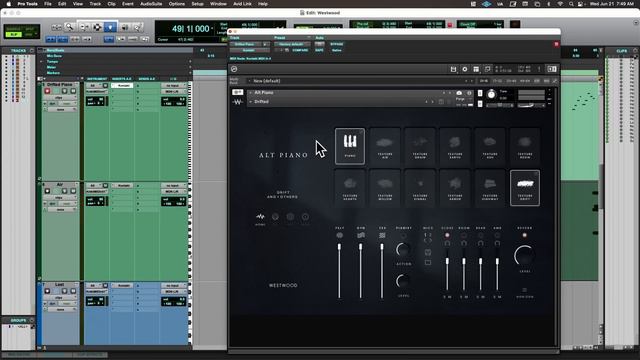Open Kontakt settings gear icon
Viewport: 640px width, 360px height.
click(x=464, y=69)
